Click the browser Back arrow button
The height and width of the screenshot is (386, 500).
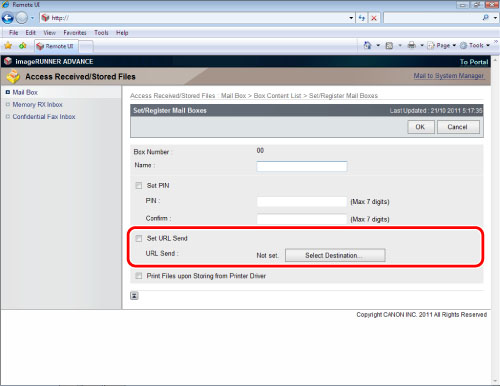(x=8, y=18)
